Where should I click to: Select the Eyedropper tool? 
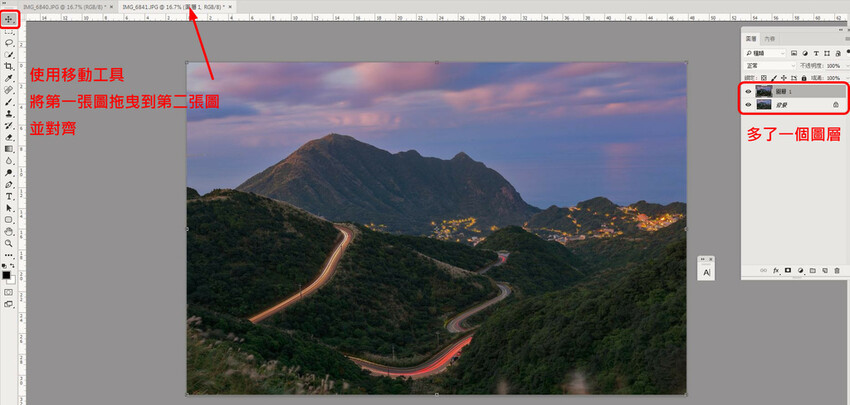pyautogui.click(x=9, y=78)
